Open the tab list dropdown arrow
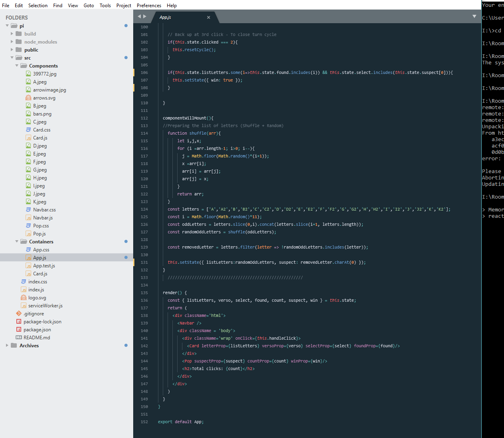The image size is (504, 438). (x=474, y=16)
